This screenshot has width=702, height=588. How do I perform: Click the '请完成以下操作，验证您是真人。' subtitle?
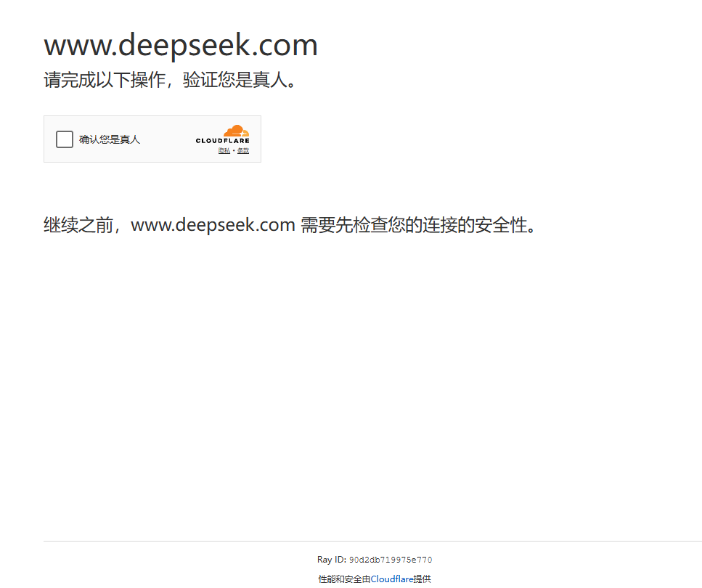[170, 80]
